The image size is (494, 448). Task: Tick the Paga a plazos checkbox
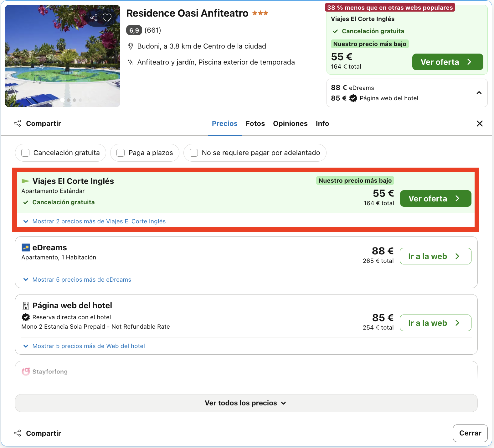pyautogui.click(x=121, y=153)
